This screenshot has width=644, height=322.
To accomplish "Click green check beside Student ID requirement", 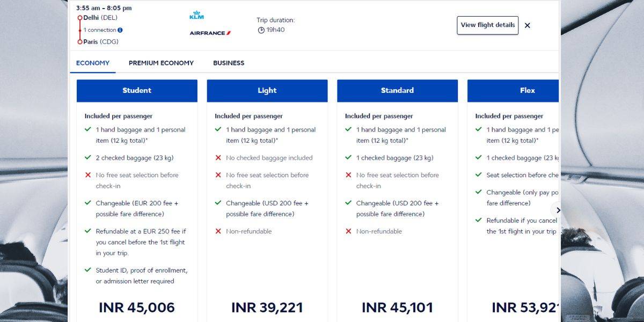I will pos(87,270).
